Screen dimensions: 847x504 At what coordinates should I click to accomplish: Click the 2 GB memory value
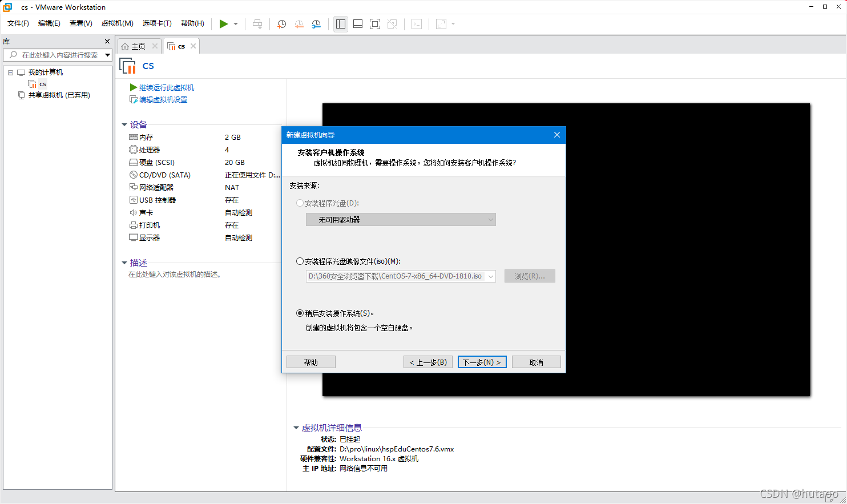232,137
